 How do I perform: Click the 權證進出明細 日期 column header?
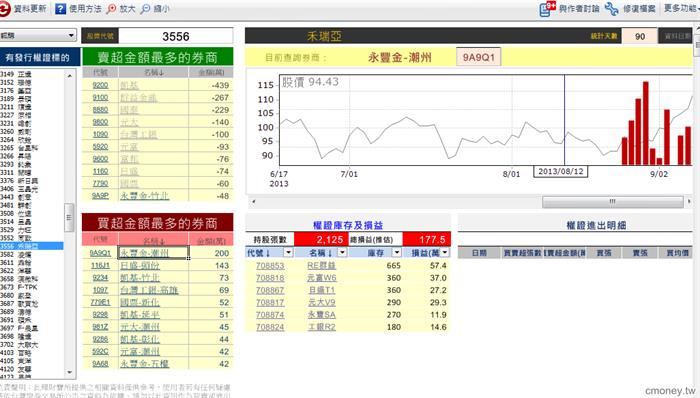pos(479,253)
